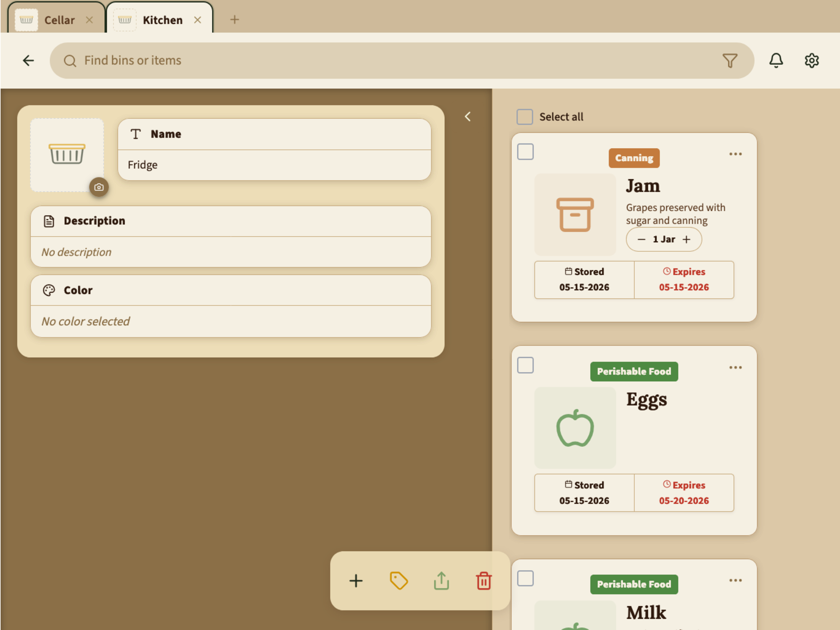Check the Milk item checkbox
The width and height of the screenshot is (840, 630).
coord(525,578)
